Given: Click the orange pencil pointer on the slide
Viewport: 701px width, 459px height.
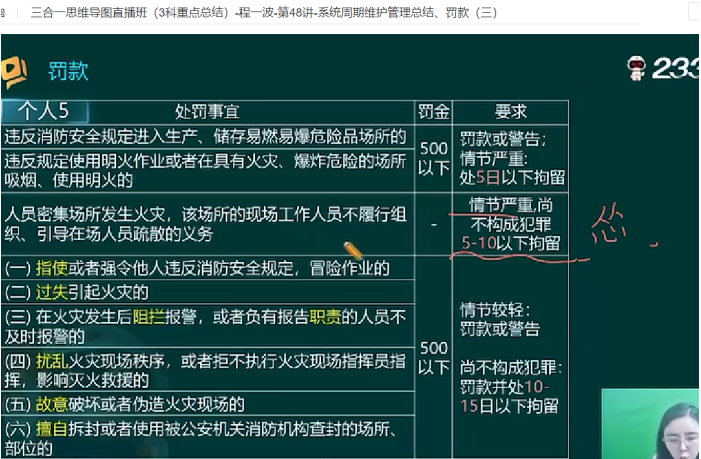Looking at the screenshot, I should [353, 250].
